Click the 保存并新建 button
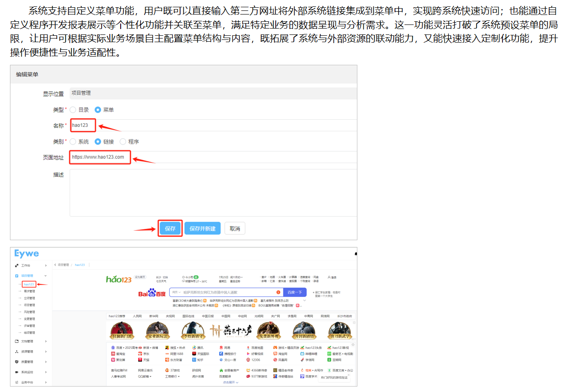 click(x=202, y=229)
